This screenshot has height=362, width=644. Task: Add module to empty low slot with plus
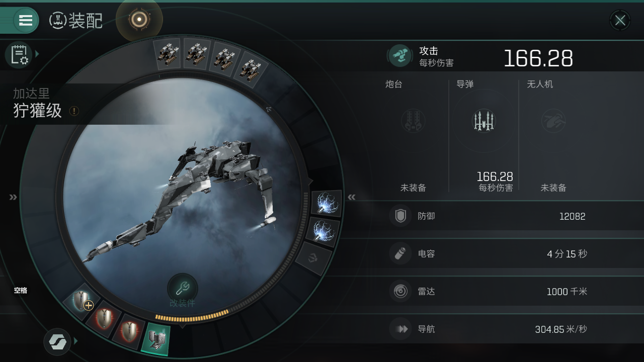pyautogui.click(x=82, y=301)
